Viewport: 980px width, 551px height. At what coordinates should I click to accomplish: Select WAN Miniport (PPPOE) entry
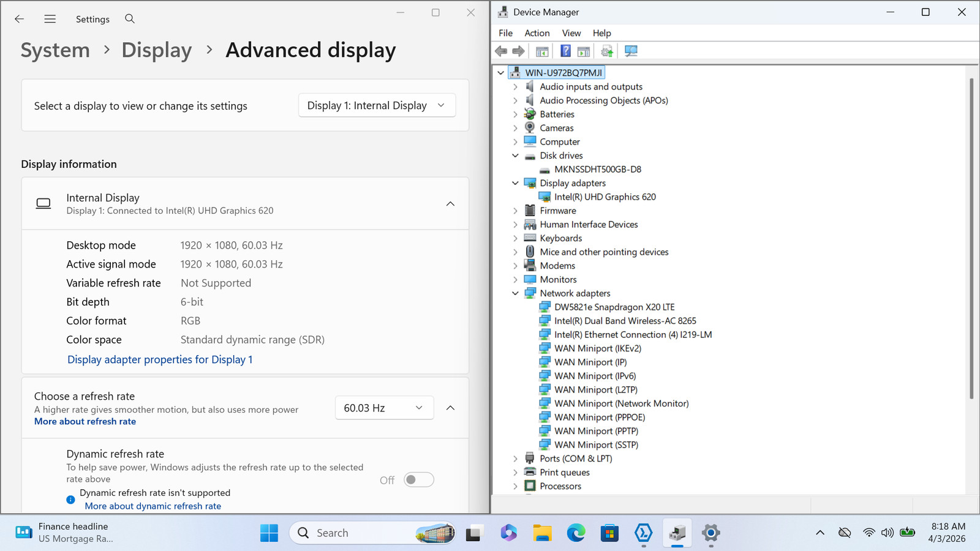pos(600,418)
